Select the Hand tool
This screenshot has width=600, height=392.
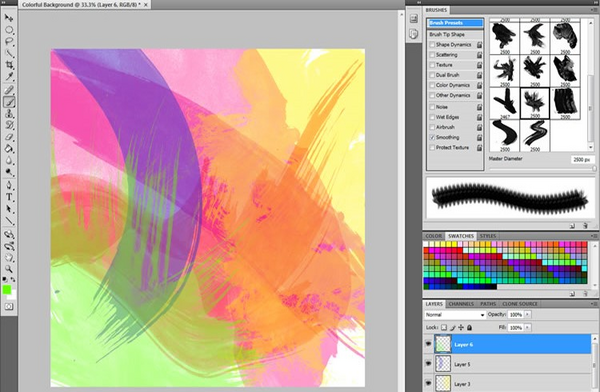9,258
